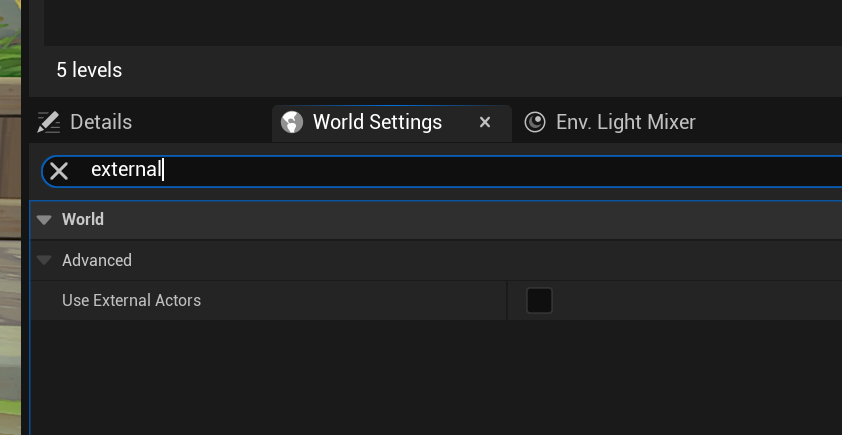The height and width of the screenshot is (435, 842).
Task: Clear the search filter with the X icon
Action: click(59, 171)
